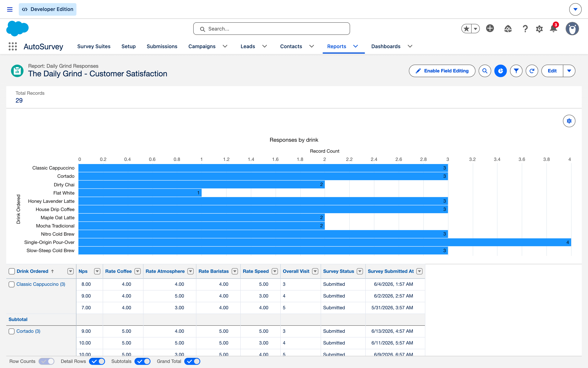Toggle the Grand Total switch
588x368 pixels.
192,361
